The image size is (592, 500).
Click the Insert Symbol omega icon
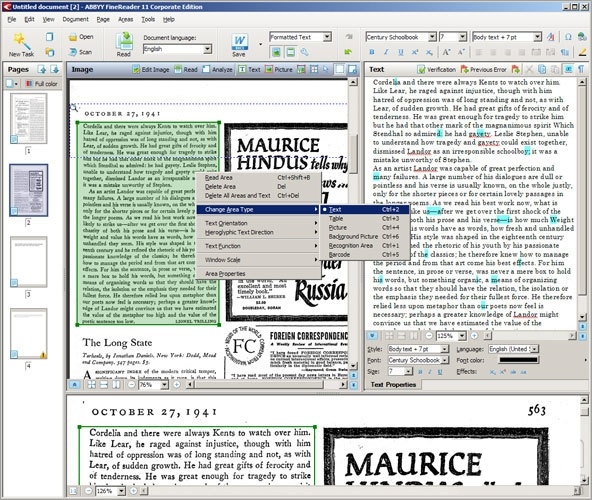coord(568,37)
